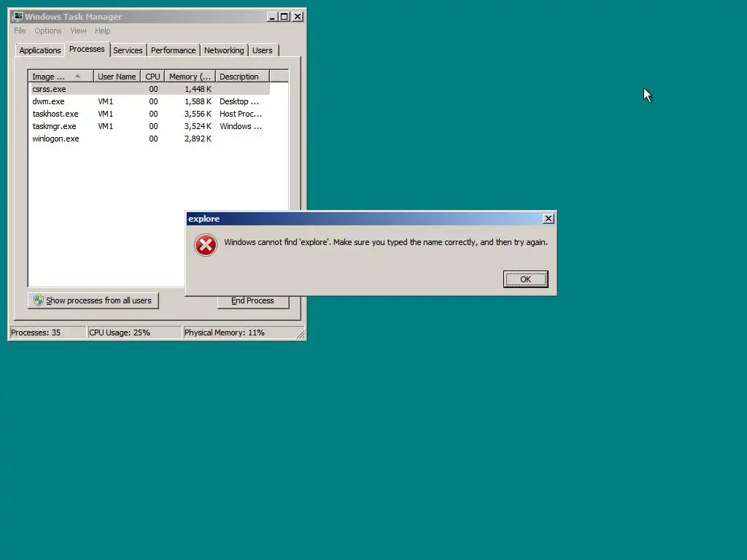The width and height of the screenshot is (747, 560).
Task: Sort by User Name column header
Action: pos(117,77)
